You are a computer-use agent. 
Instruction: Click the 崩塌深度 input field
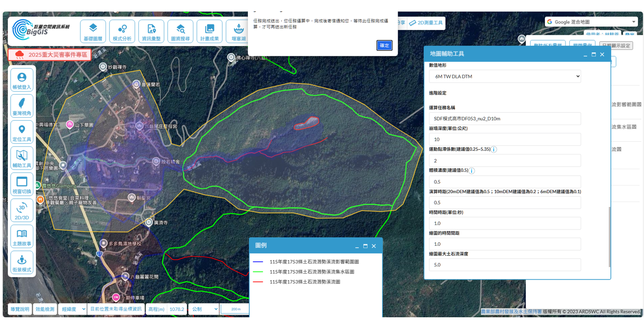pyautogui.click(x=505, y=139)
